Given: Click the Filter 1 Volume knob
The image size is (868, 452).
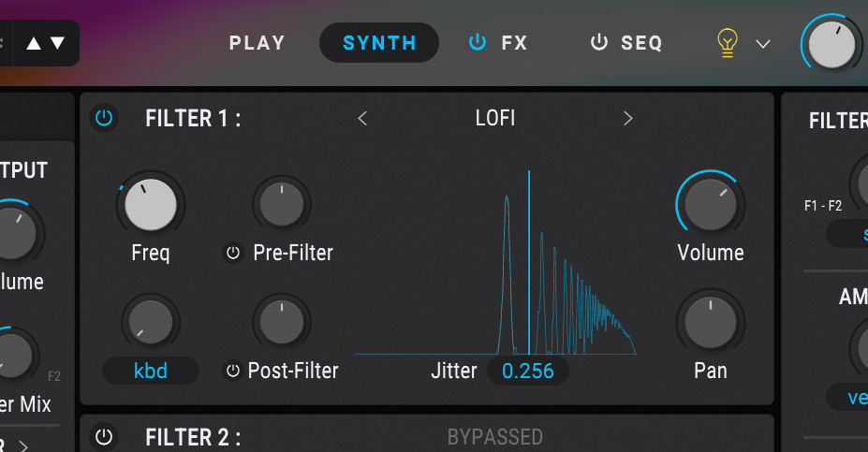Looking at the screenshot, I should [x=711, y=204].
